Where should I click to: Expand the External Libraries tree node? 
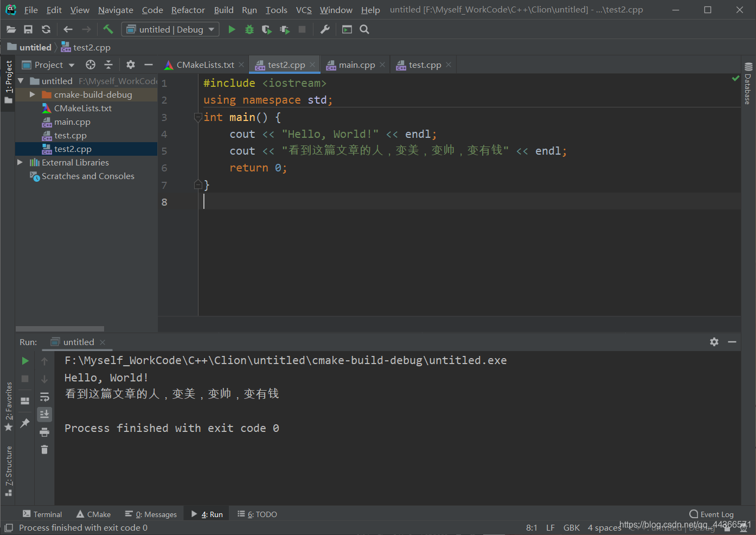click(20, 162)
